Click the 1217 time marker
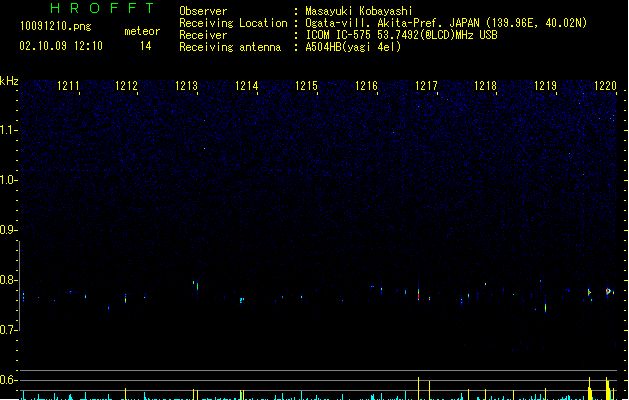Screen dimensions: 629x400 coord(426,86)
